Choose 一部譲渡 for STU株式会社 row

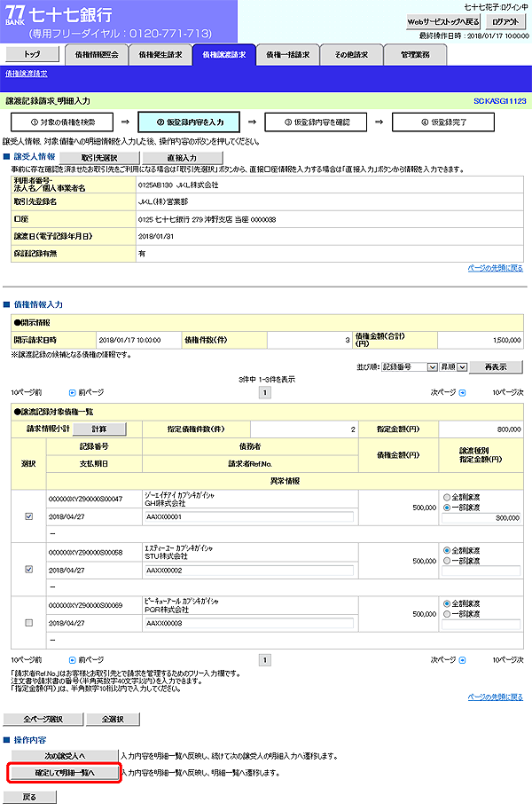point(447,561)
